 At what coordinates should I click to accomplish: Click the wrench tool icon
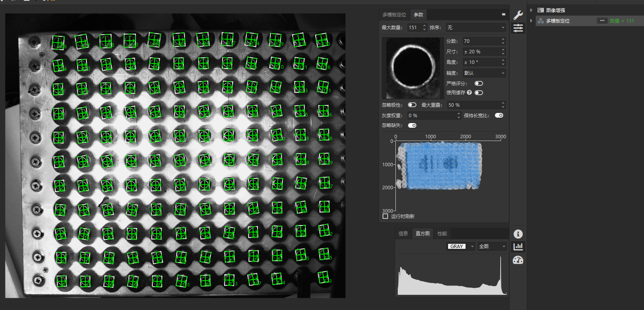(518, 15)
